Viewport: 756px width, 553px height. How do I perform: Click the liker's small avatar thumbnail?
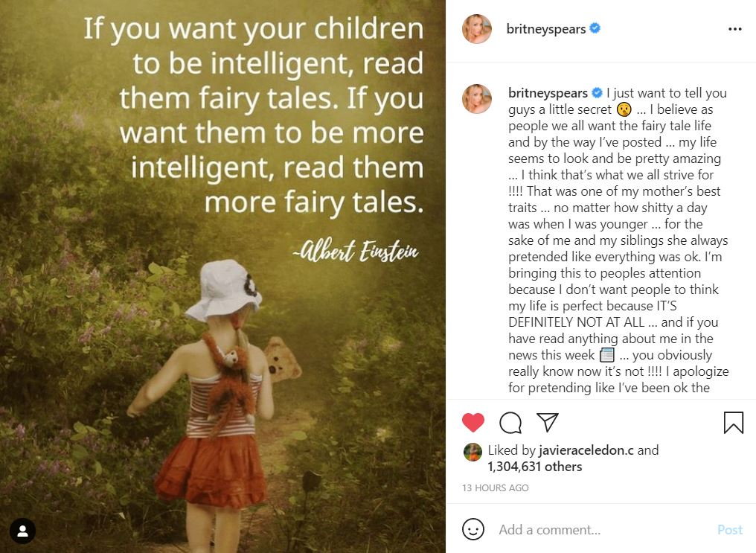pyautogui.click(x=472, y=453)
